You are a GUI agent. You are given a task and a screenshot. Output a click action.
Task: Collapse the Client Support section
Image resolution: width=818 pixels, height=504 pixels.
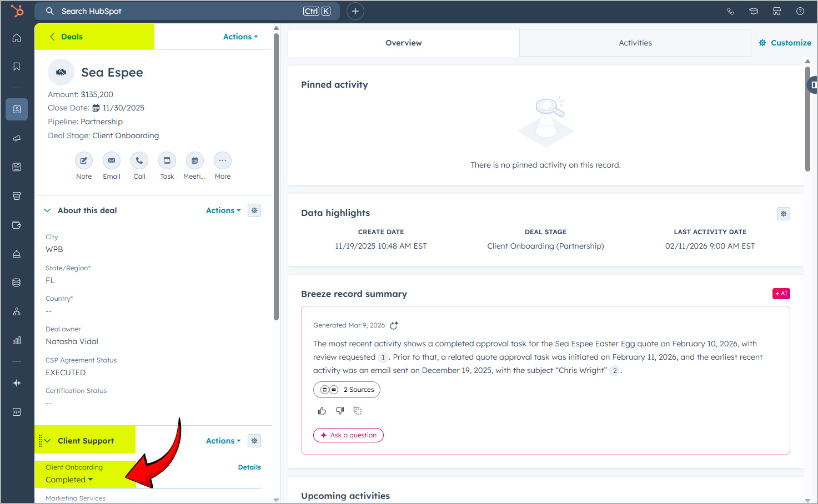[47, 441]
